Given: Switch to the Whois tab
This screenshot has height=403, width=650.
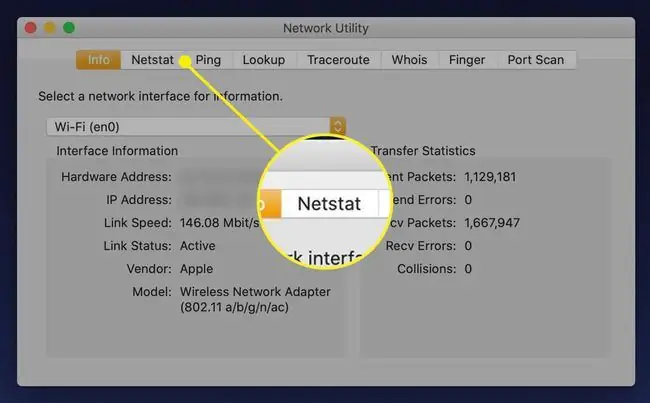Looking at the screenshot, I should tap(409, 60).
